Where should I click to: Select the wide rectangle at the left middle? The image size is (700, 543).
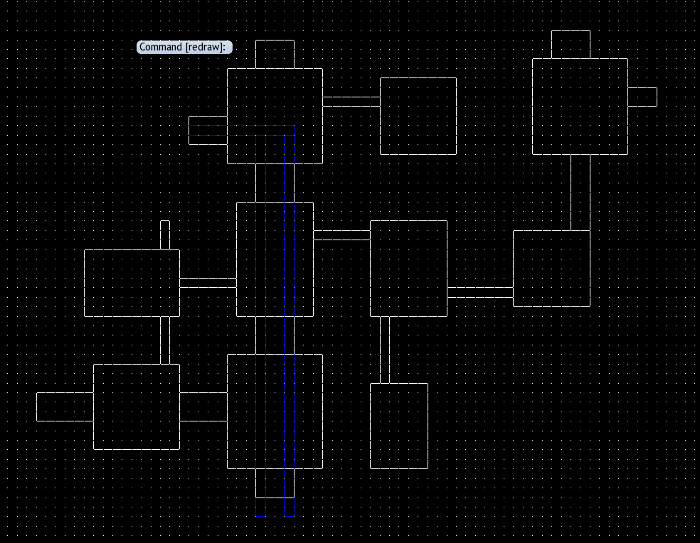point(132,283)
